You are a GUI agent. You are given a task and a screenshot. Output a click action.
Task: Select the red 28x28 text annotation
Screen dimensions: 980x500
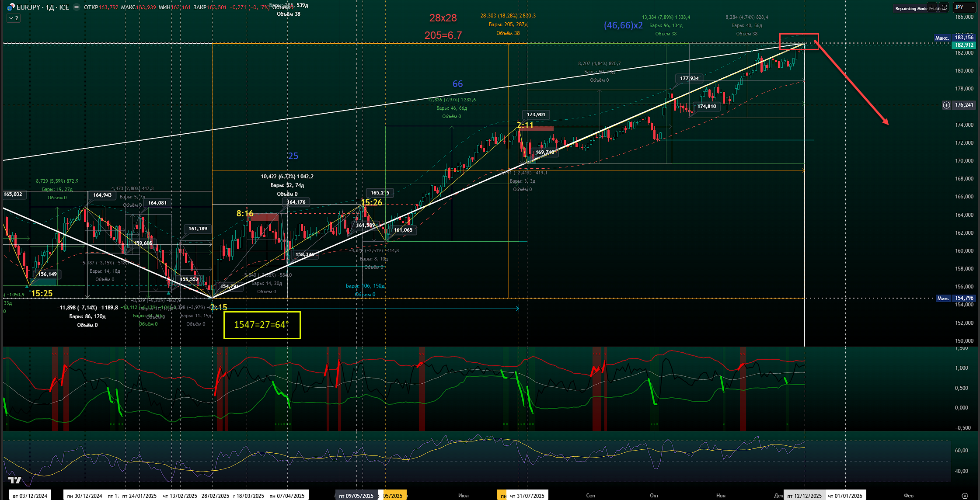[443, 18]
